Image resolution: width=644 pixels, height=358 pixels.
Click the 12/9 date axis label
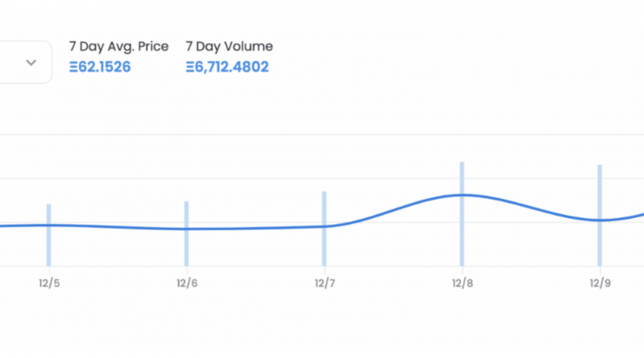[x=599, y=282]
